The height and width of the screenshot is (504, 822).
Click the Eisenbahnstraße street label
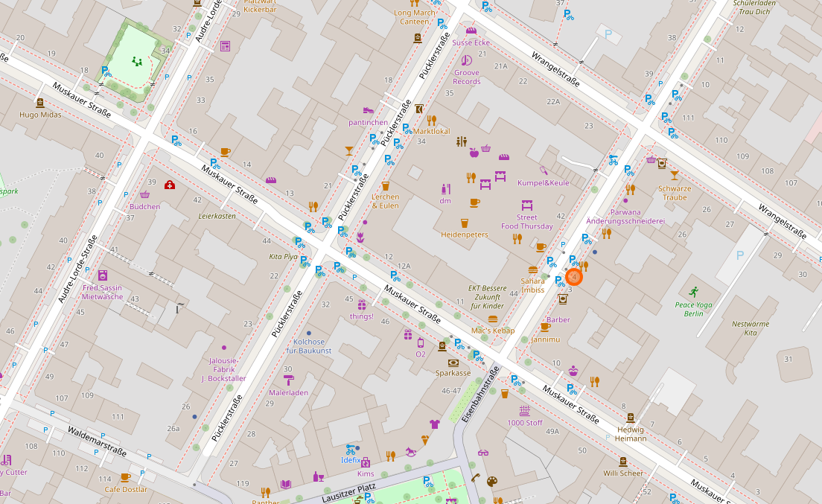479,395
